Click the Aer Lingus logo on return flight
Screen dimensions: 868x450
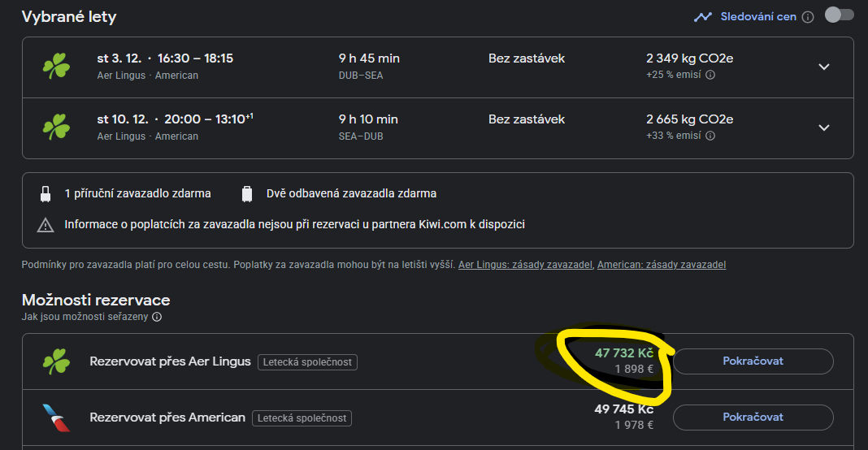pyautogui.click(x=56, y=128)
